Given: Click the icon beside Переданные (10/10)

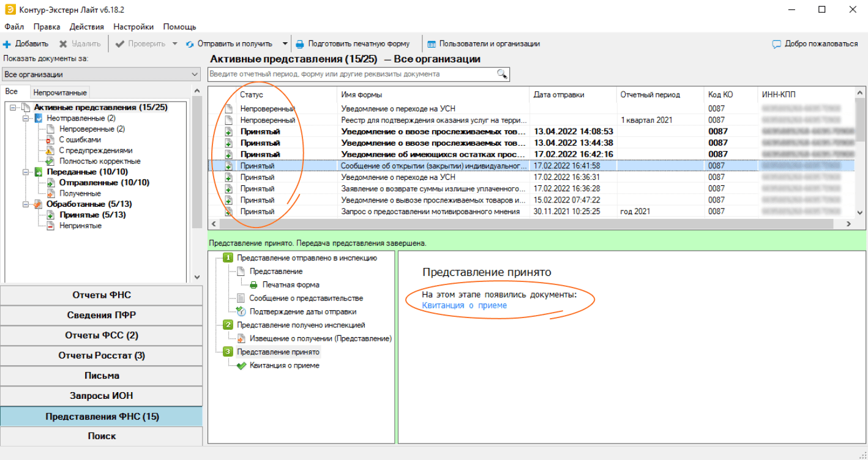Looking at the screenshot, I should point(39,172).
